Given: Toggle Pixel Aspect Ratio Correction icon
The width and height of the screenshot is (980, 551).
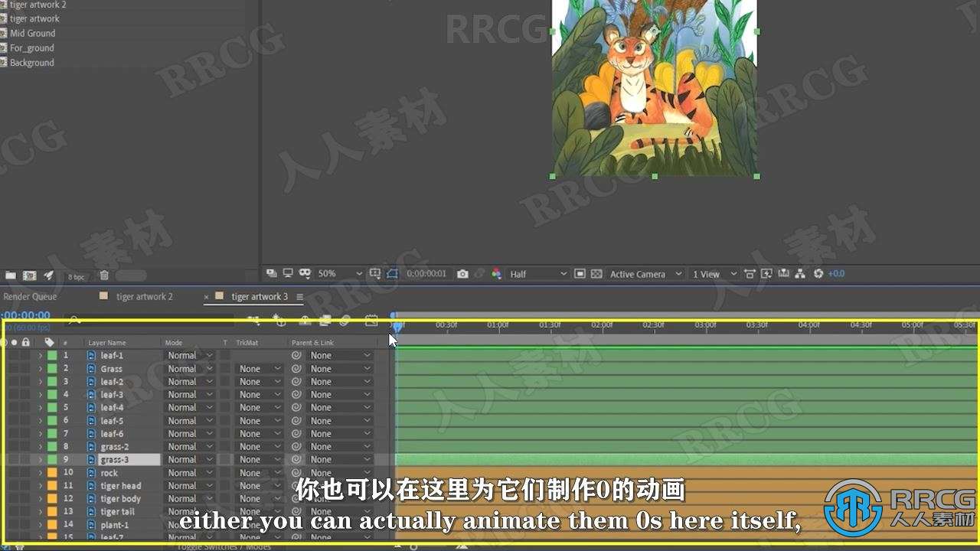Looking at the screenshot, I should pos(750,273).
